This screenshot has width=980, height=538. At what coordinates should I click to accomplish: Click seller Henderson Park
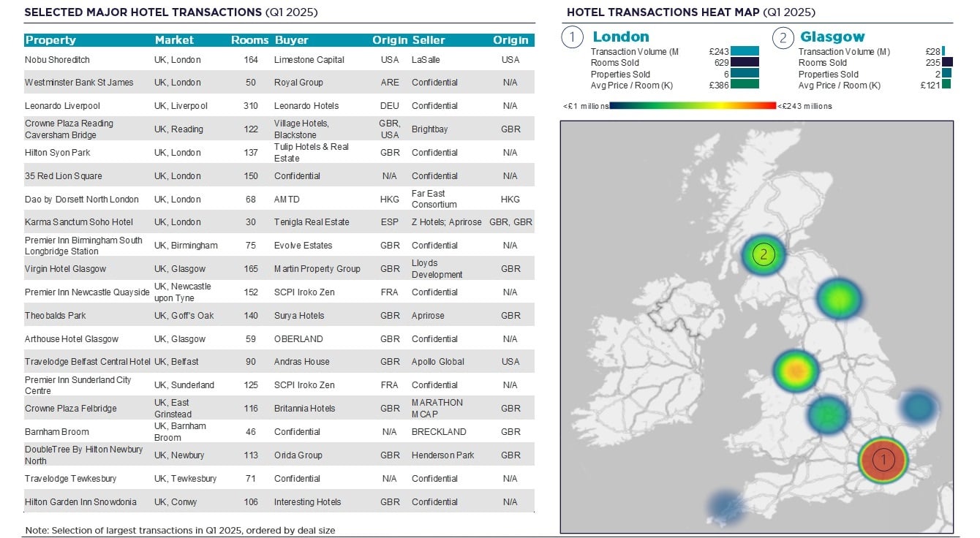click(x=443, y=455)
